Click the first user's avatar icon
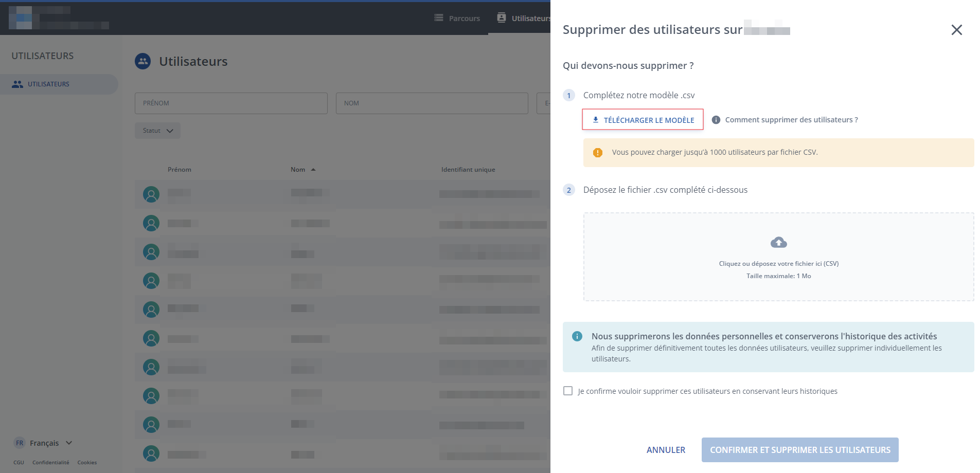Viewport: 980px width, 473px height. point(151,194)
